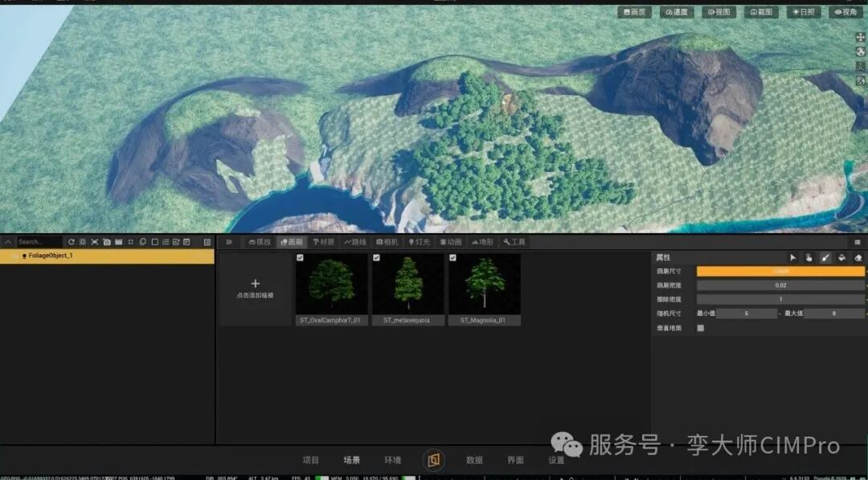The image size is (868, 480).
Task: Click the focus-frame icon in scene toolbar
Action: click(95, 242)
